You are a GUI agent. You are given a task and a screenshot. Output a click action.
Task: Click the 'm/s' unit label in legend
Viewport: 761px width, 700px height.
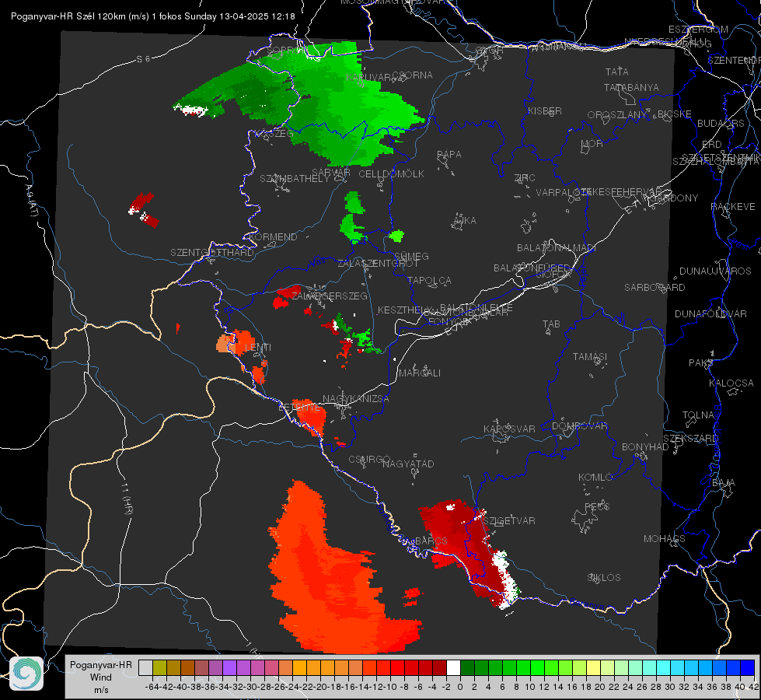coord(101,690)
